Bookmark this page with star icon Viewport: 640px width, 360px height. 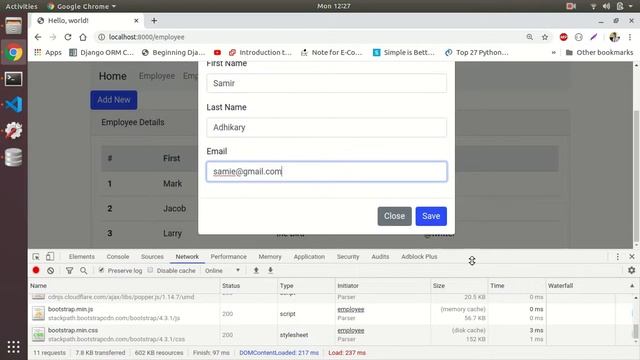(545, 37)
